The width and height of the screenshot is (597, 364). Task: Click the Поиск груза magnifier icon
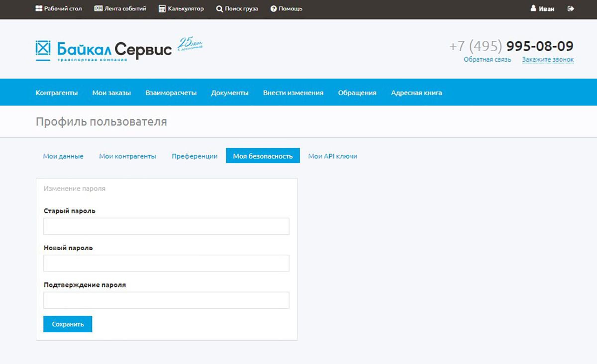219,9
